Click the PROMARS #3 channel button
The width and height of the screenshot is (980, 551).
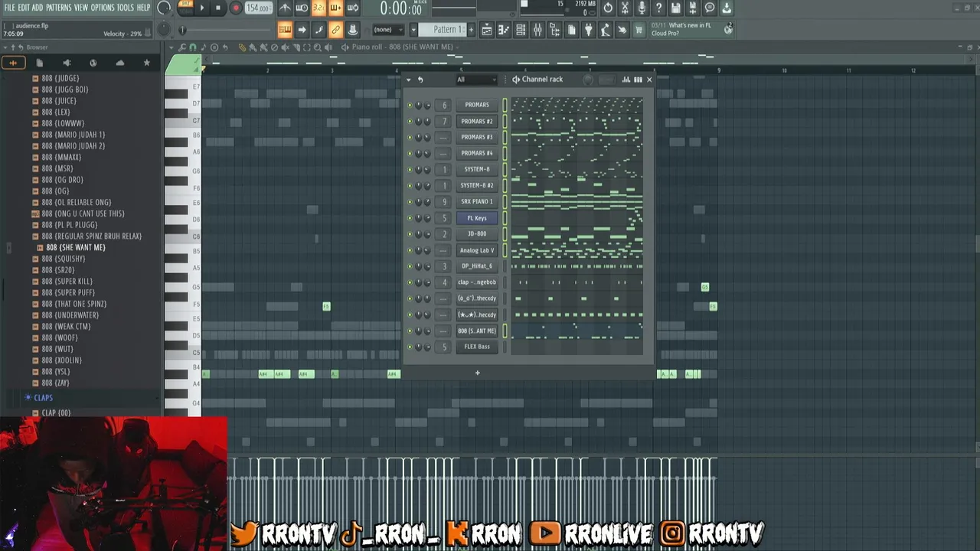point(477,137)
